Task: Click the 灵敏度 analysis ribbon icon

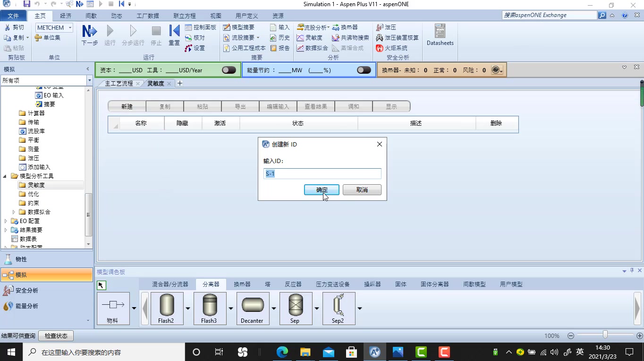Action: coord(311,37)
